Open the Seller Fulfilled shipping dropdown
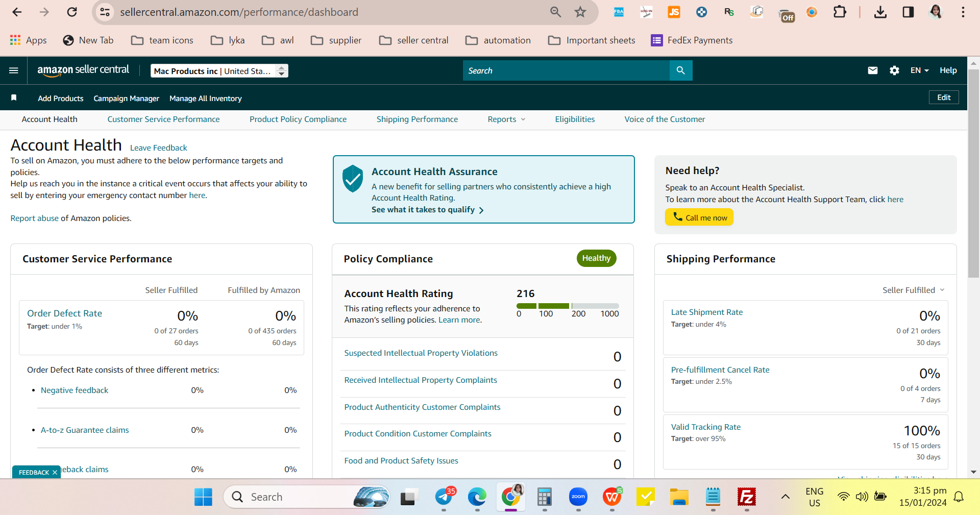 (914, 290)
